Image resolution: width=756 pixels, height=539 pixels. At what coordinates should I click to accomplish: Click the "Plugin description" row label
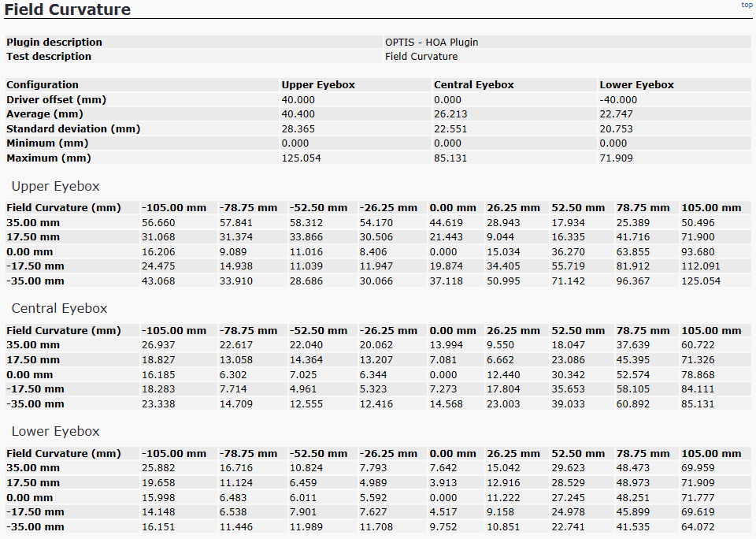pyautogui.click(x=54, y=43)
